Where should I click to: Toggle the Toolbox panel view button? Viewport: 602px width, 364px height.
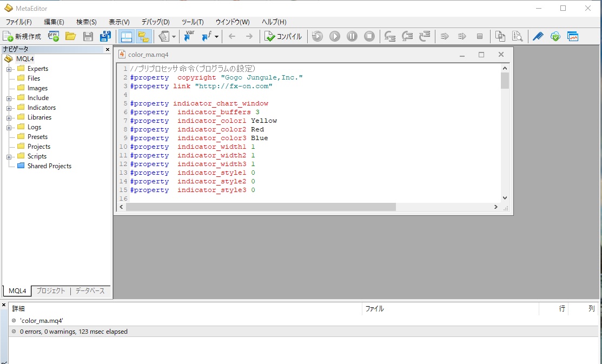tap(143, 36)
